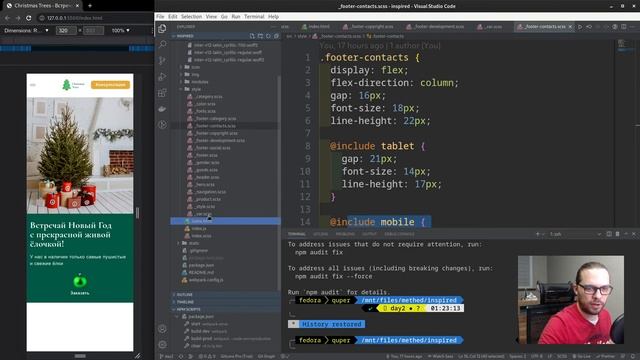Screen dimensions: 640x360
Task: Open the Search view in activity bar
Action: (x=162, y=44)
